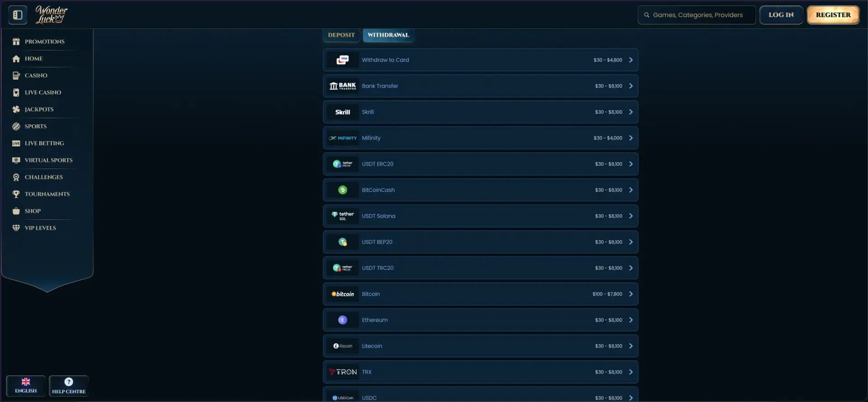Click the Shop bag icon
This screenshot has width=868, height=402.
(16, 211)
